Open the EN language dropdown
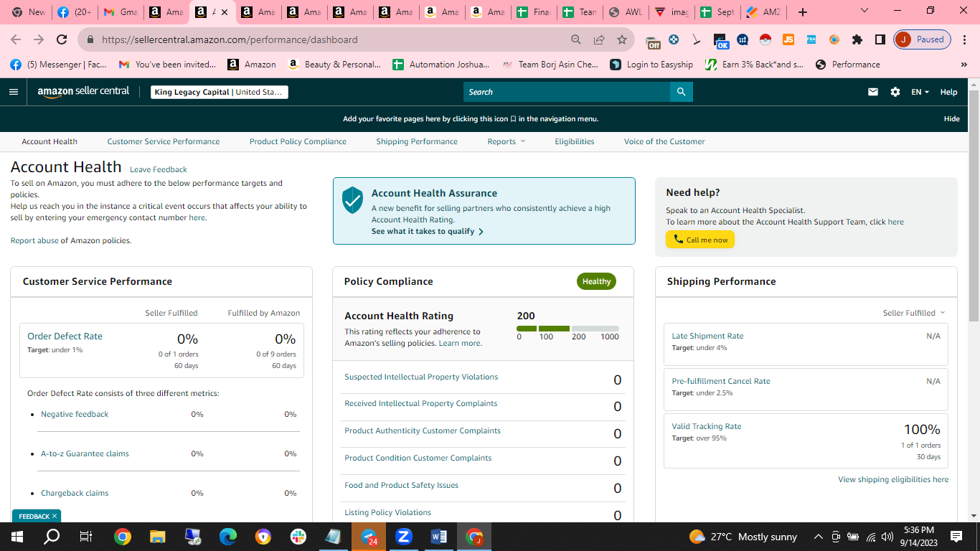Viewport: 980px width, 551px height. pyautogui.click(x=920, y=92)
